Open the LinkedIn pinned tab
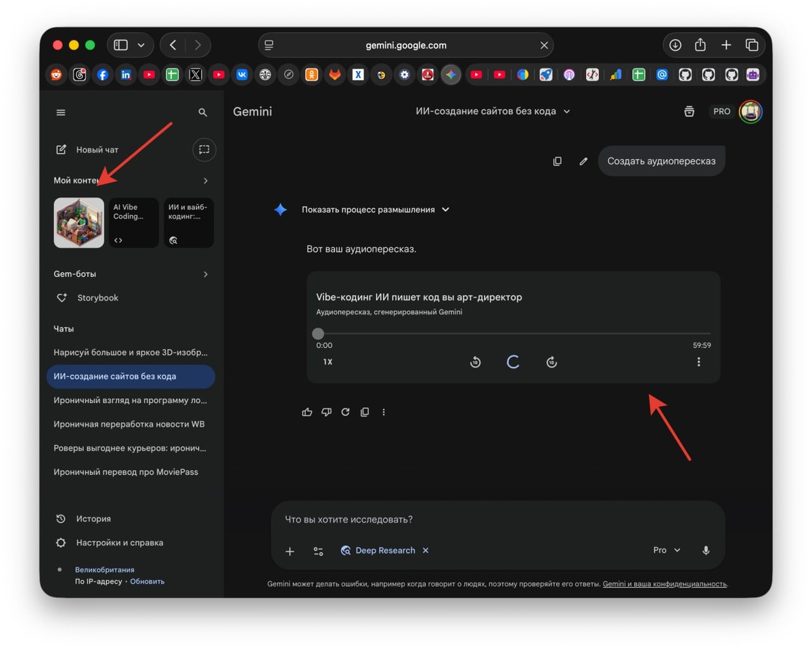The width and height of the screenshot is (812, 650). tap(126, 75)
